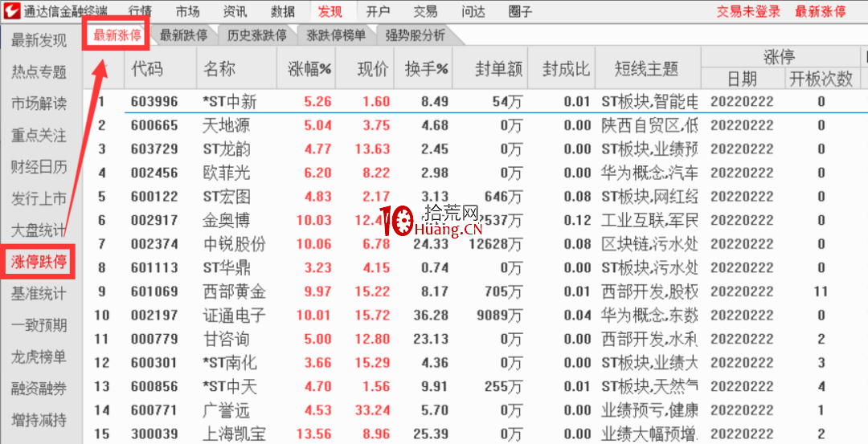Open the 问达 menu
The height and width of the screenshot is (444, 868).
473,11
